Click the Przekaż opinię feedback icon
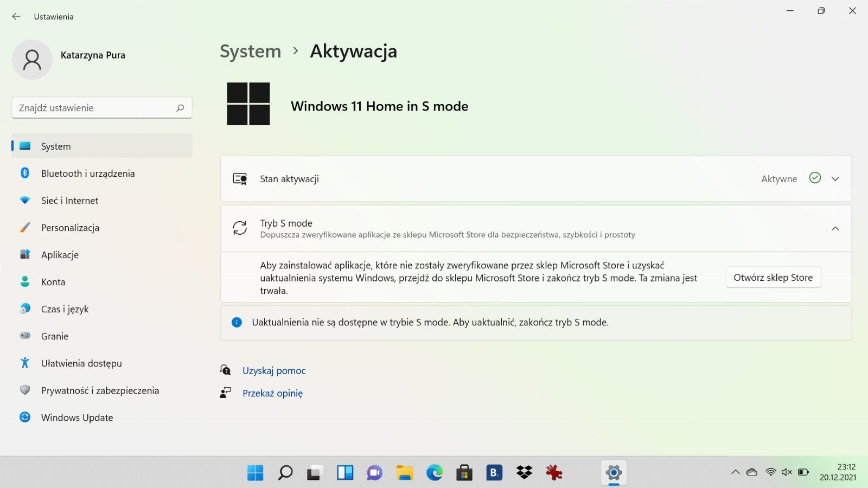This screenshot has width=868, height=488. [225, 393]
